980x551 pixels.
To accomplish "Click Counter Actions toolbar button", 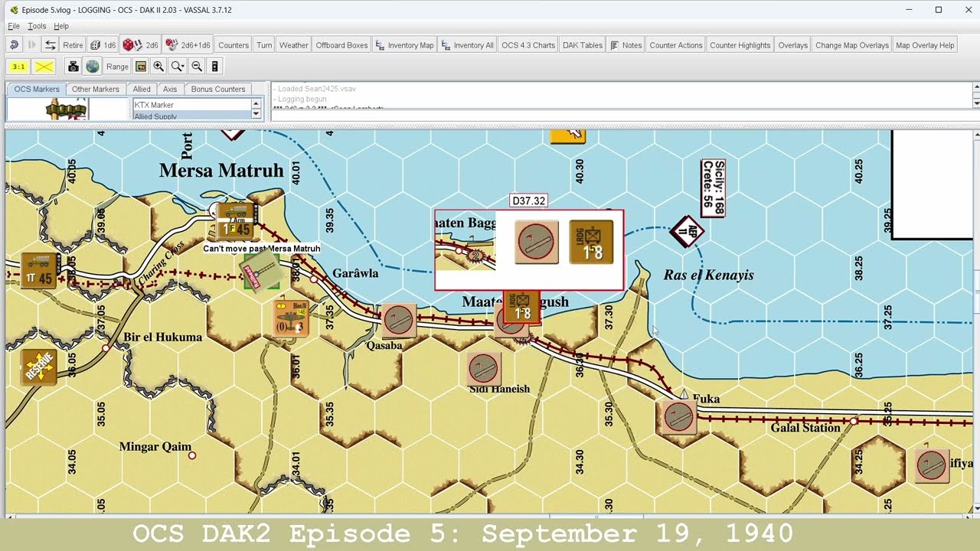I will [x=676, y=45].
